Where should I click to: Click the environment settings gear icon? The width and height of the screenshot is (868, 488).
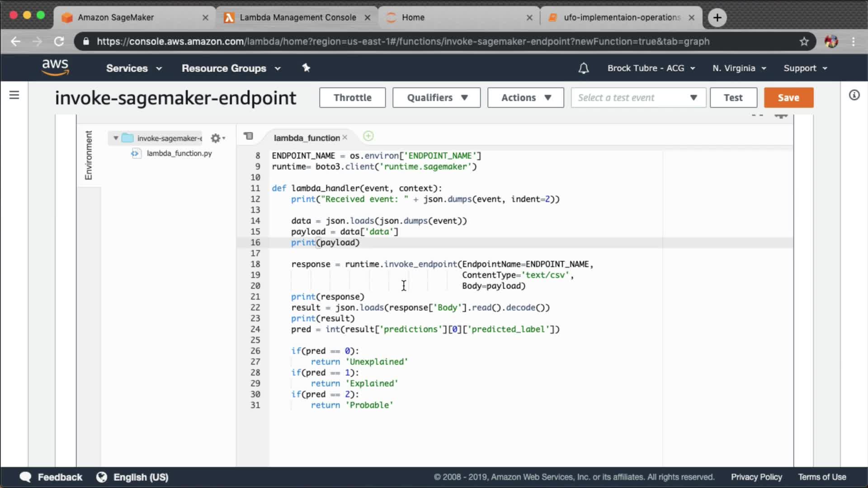coord(216,138)
